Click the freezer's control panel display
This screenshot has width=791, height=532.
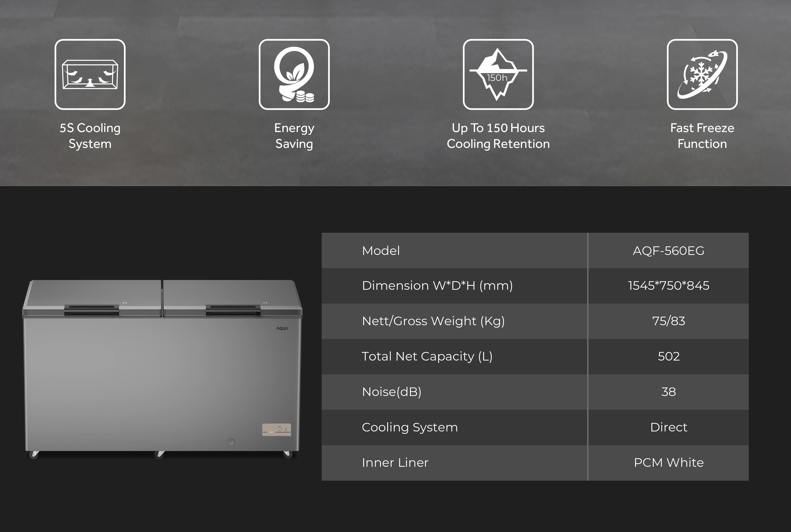tap(276, 430)
